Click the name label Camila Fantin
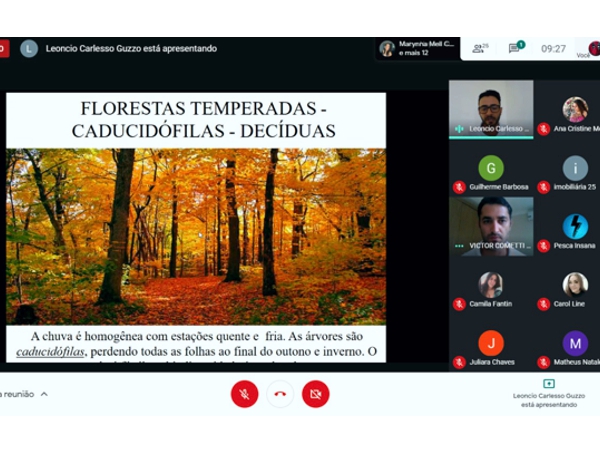600x450 pixels. [491, 304]
